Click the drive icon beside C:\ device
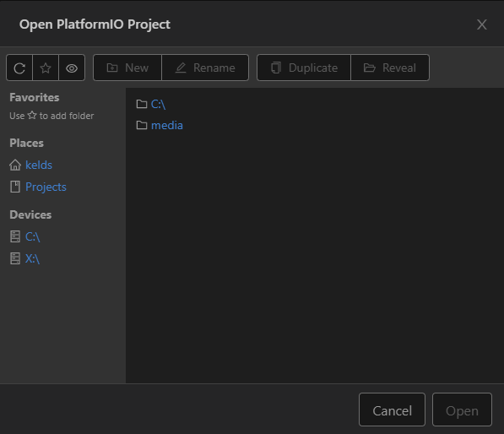The height and width of the screenshot is (434, 504). pyautogui.click(x=15, y=236)
